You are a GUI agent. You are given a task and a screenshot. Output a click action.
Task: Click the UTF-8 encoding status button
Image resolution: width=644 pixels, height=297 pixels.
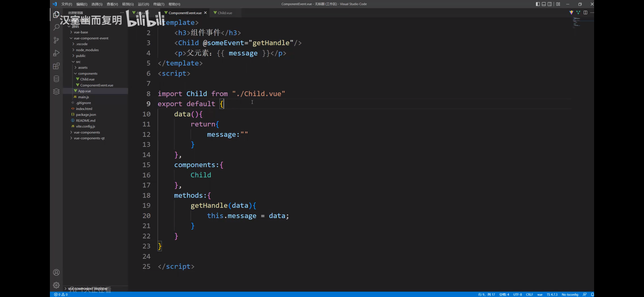click(x=517, y=294)
